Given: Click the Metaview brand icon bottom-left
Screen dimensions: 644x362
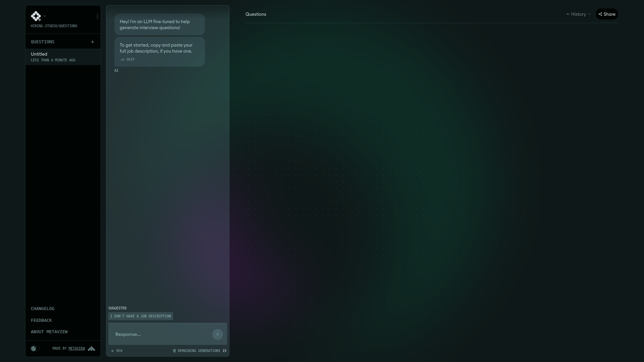Looking at the screenshot, I should [x=92, y=349].
